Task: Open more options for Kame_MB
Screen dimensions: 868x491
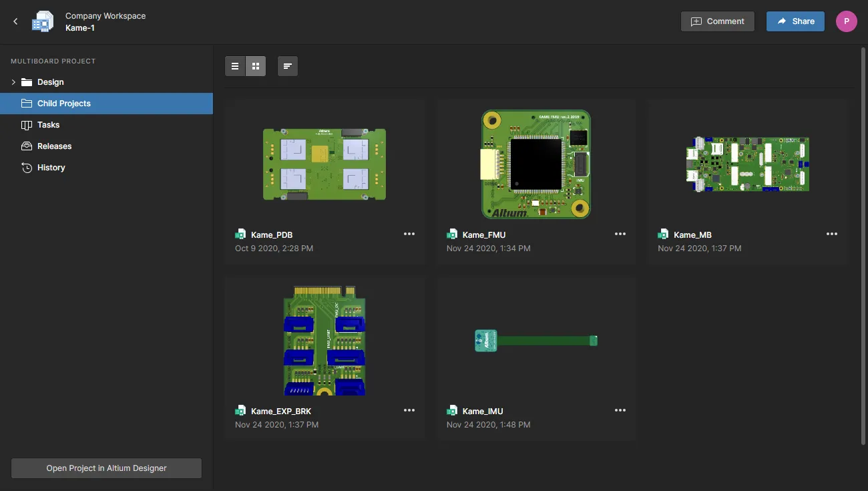Action: 832,234
